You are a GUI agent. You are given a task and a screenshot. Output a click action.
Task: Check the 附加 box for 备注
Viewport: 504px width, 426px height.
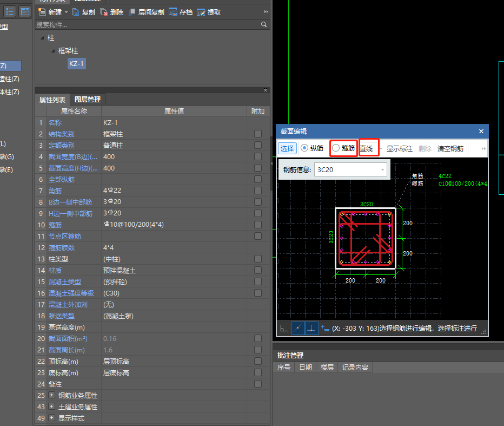pyautogui.click(x=258, y=384)
